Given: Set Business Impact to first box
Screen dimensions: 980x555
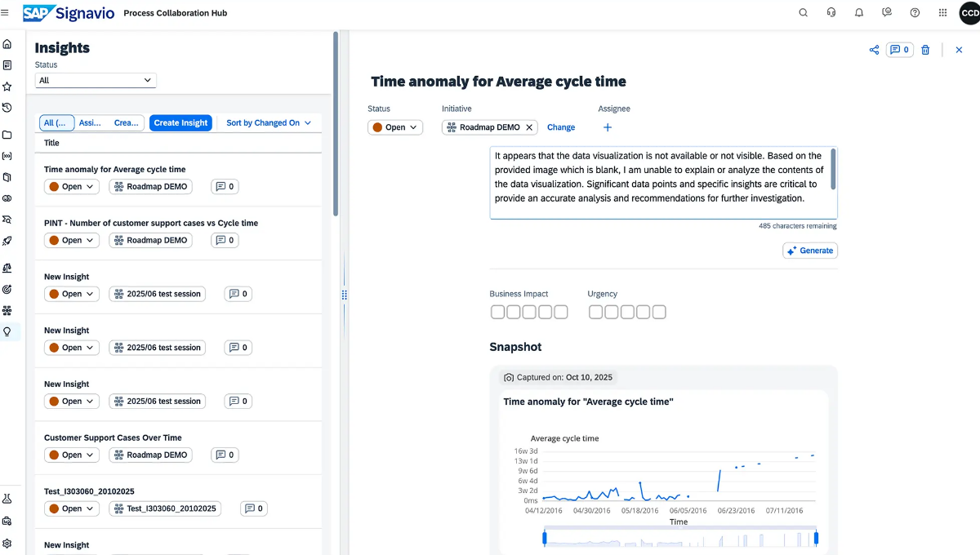Looking at the screenshot, I should tap(497, 312).
